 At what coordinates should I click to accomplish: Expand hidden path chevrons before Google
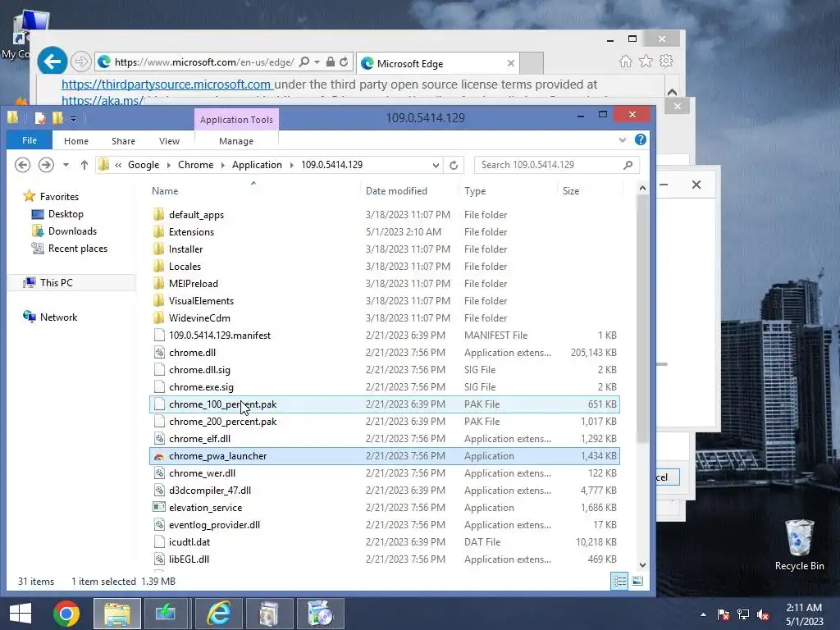(x=118, y=165)
